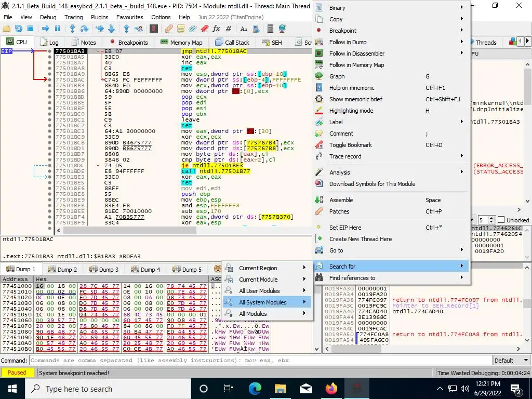The width and height of the screenshot is (532, 399).
Task: Expand the All Modules submenu
Action: pyautogui.click(x=267, y=313)
